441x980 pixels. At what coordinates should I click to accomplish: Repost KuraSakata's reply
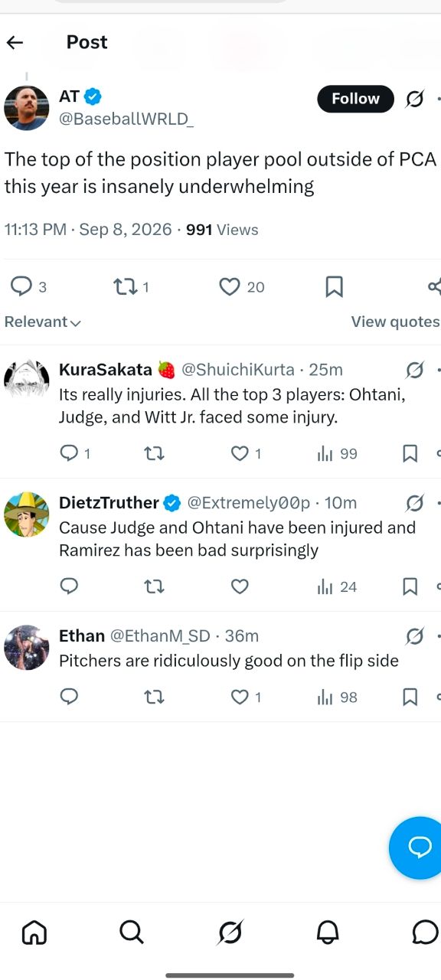(154, 454)
